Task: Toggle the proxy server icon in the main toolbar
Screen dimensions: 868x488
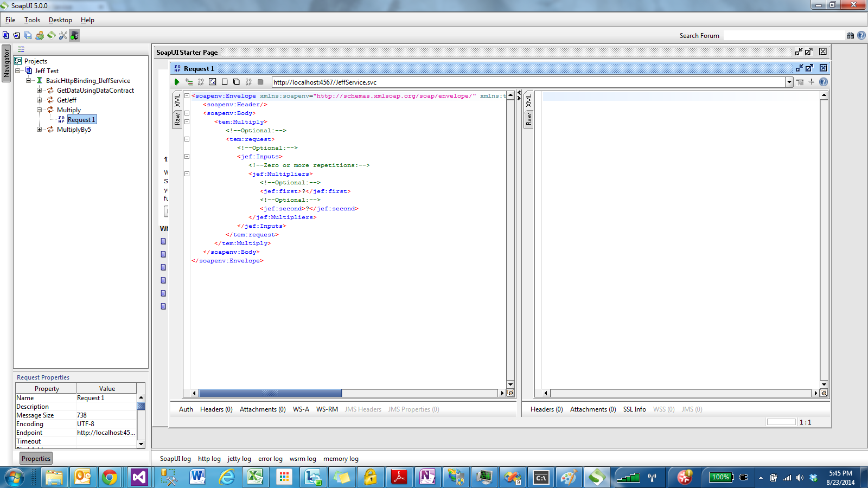Action: 74,35
